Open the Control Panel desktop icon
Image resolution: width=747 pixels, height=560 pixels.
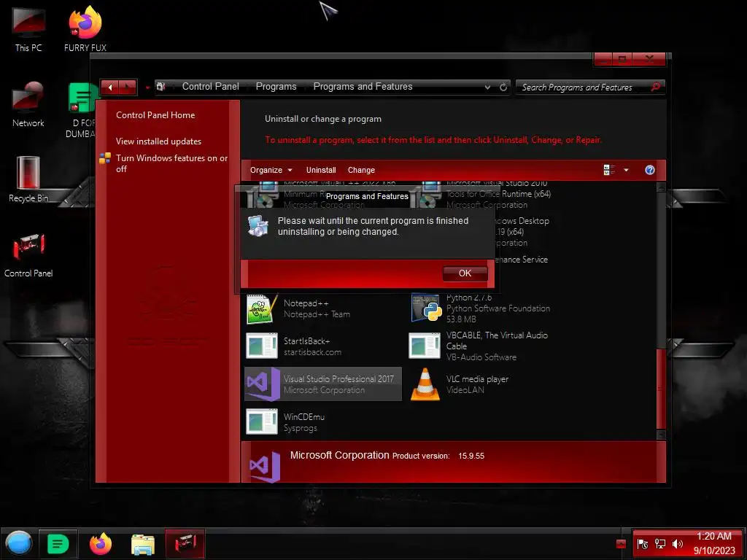(x=28, y=255)
